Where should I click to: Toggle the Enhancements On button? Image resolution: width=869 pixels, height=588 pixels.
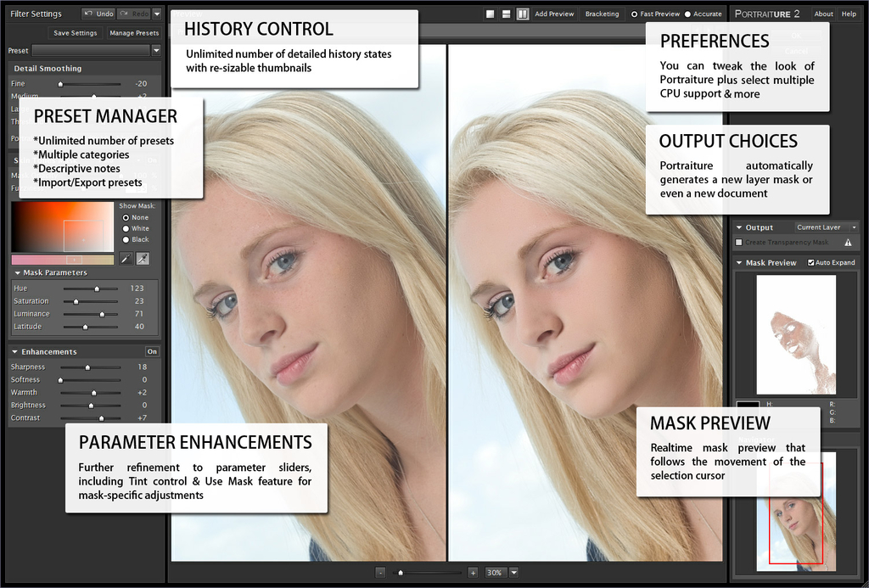pyautogui.click(x=152, y=351)
